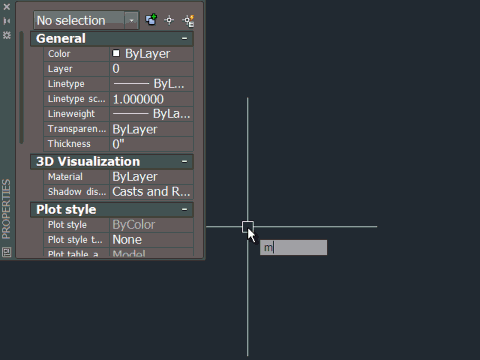Edit Thickness value 0"
This screenshot has height=360, width=480.
[x=152, y=144]
